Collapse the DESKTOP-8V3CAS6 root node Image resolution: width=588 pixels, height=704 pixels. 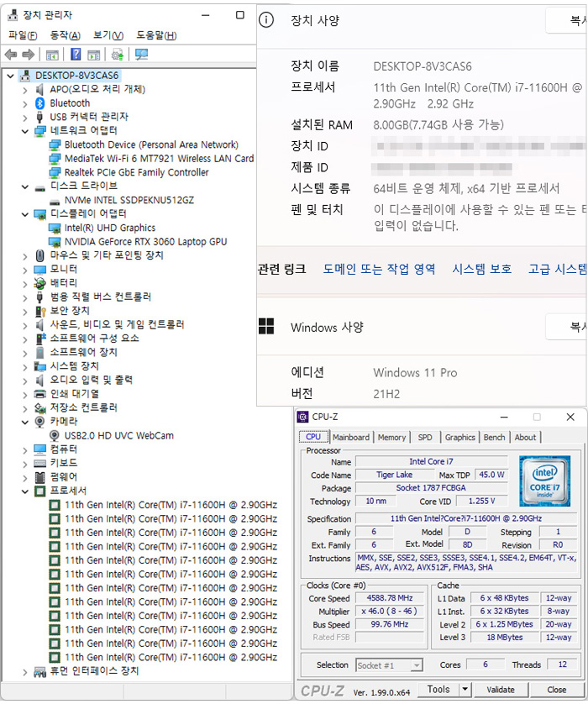tap(10, 76)
